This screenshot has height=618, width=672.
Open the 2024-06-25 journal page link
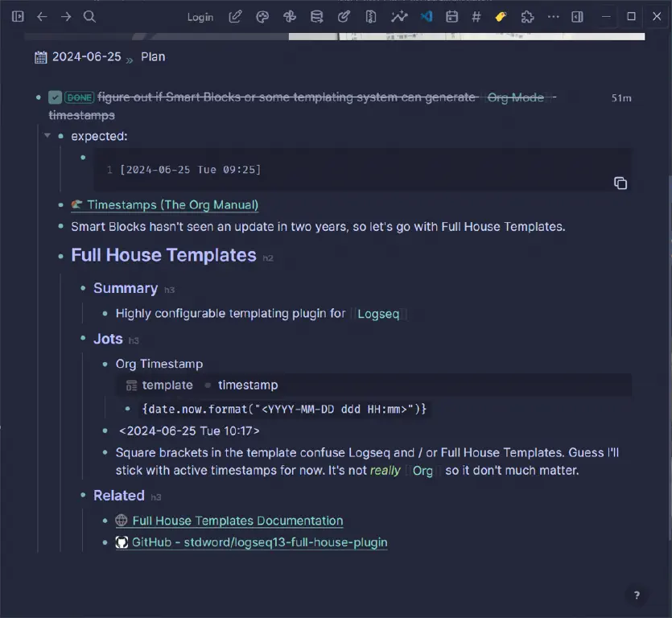87,56
